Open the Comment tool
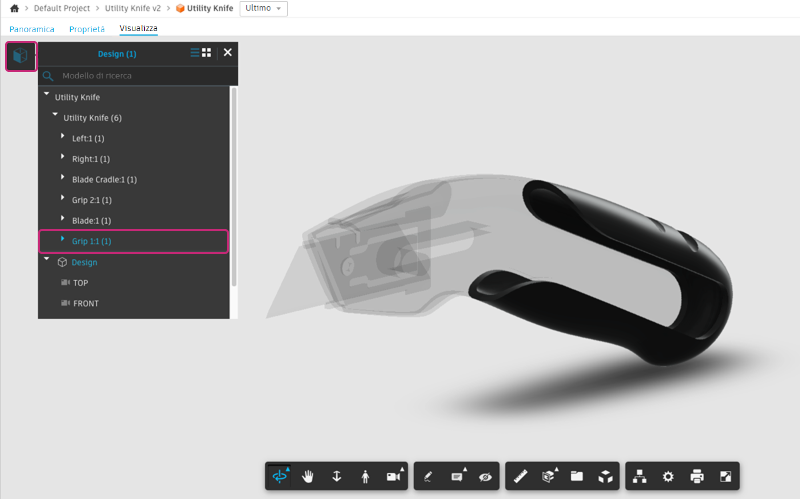 457,477
